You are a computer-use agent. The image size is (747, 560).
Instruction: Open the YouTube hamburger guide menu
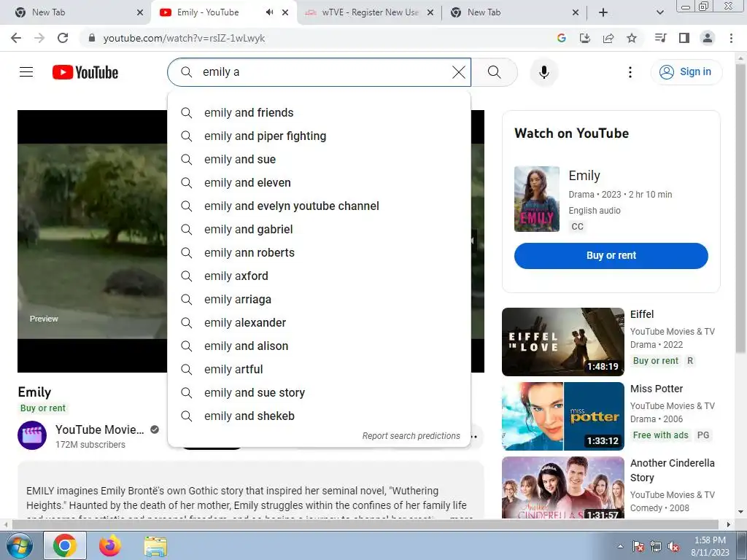click(26, 72)
